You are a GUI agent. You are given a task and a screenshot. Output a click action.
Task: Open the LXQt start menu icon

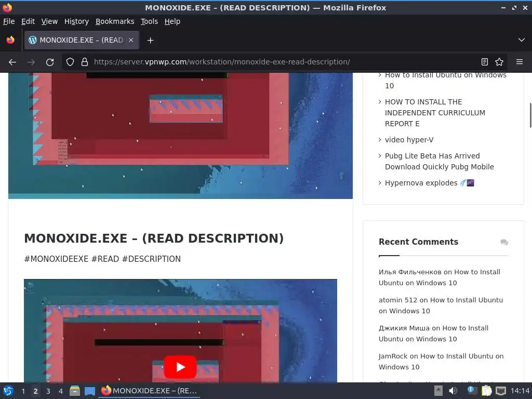(8, 391)
